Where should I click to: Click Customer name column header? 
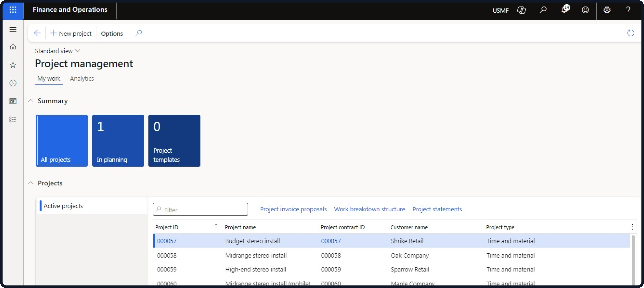click(409, 227)
